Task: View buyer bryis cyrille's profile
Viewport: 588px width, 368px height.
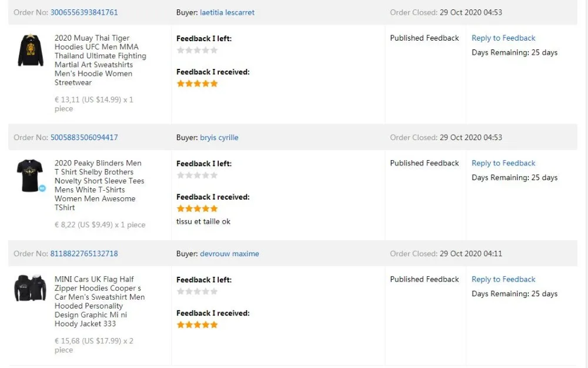Action: point(219,137)
